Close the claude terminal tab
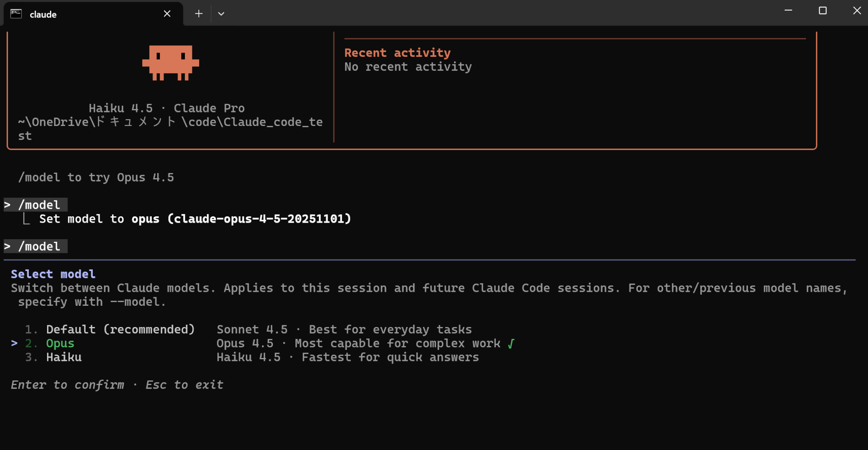 (x=167, y=14)
